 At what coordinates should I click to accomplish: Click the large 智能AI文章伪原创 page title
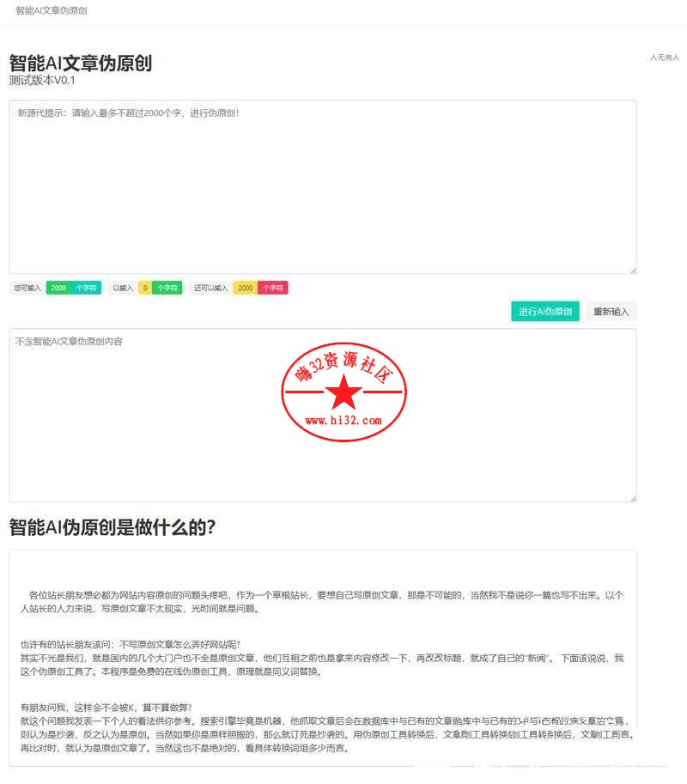point(80,63)
